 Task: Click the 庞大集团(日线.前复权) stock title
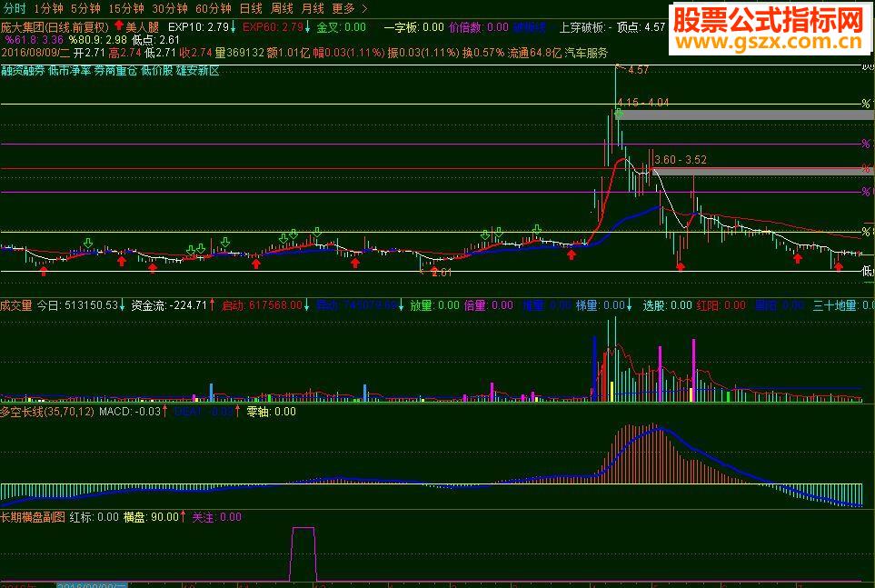point(55,26)
